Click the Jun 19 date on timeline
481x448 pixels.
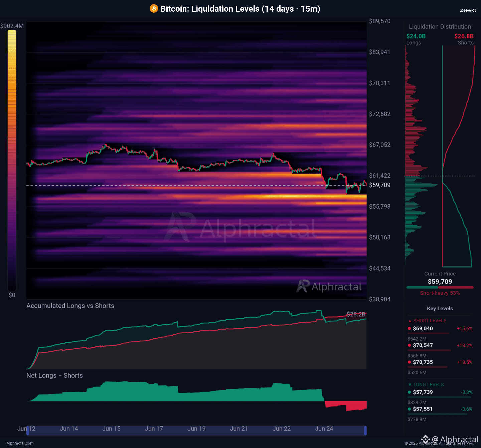tap(196, 429)
